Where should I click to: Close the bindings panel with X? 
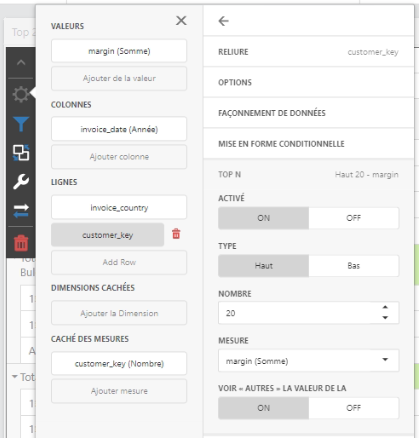[181, 21]
